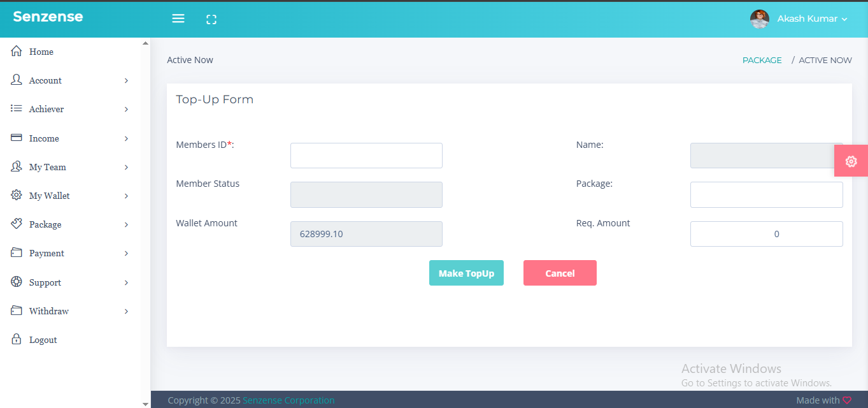Click the My Wallet gear icon

(x=17, y=195)
